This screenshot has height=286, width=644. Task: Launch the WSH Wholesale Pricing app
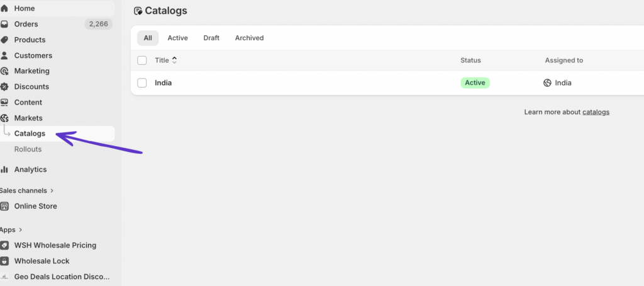[57, 245]
